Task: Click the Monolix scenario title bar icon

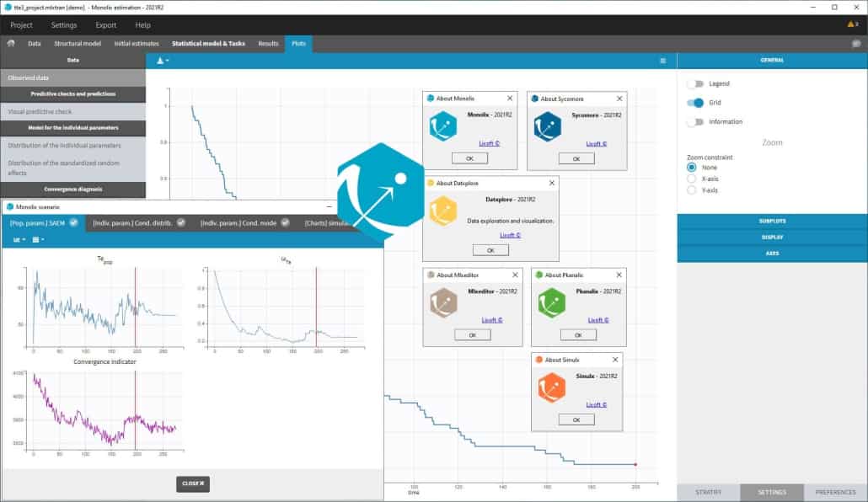Action: (9, 206)
